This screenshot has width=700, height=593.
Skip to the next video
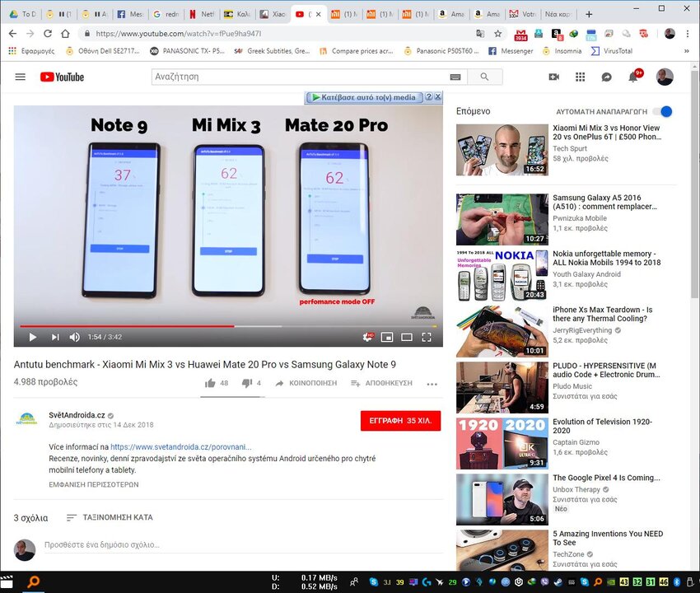pyautogui.click(x=55, y=337)
